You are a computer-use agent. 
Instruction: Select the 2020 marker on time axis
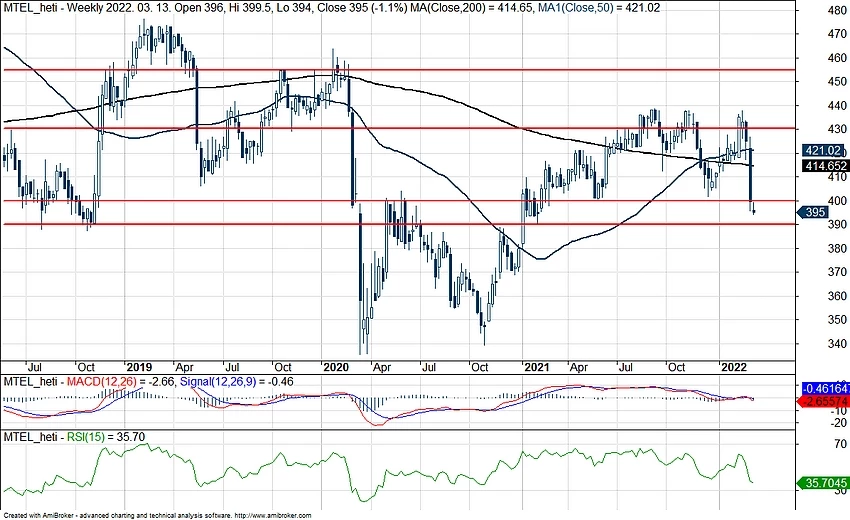pos(335,366)
